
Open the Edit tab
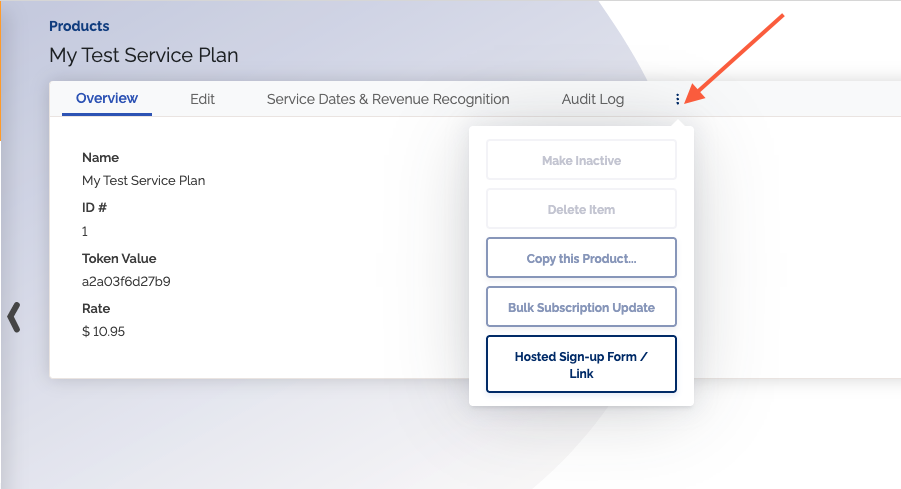click(x=202, y=99)
